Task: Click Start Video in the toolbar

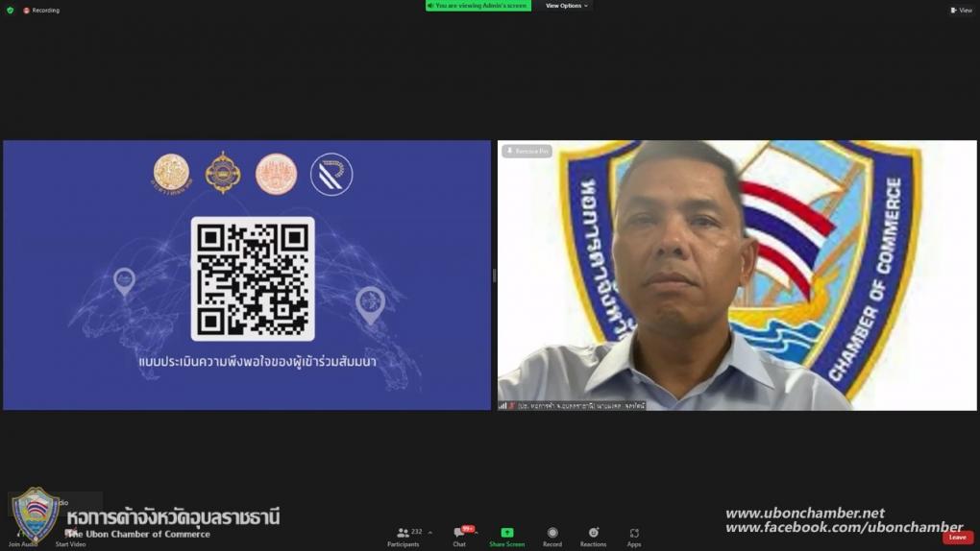Action: click(71, 544)
